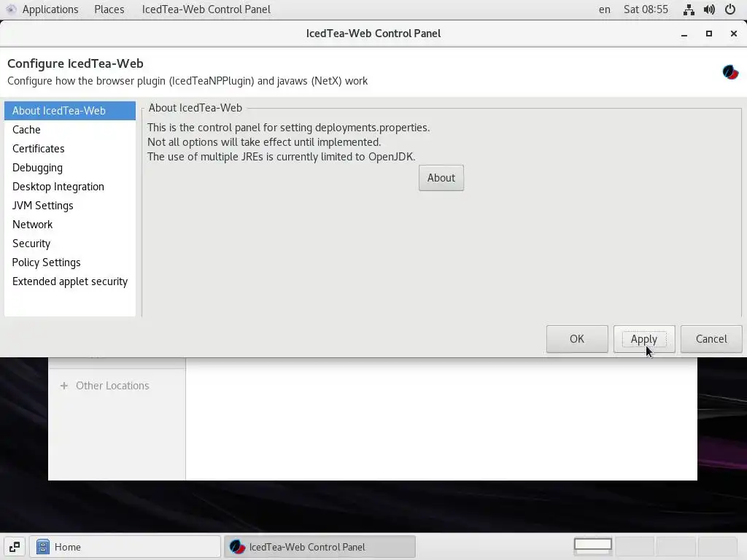Screen dimensions: 747x560
Task: Switch to fourth workspace in switcher
Action: pos(717,545)
